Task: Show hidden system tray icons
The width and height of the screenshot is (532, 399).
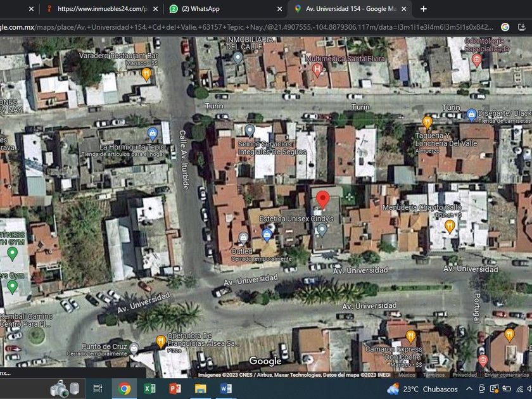Action: click(x=469, y=389)
